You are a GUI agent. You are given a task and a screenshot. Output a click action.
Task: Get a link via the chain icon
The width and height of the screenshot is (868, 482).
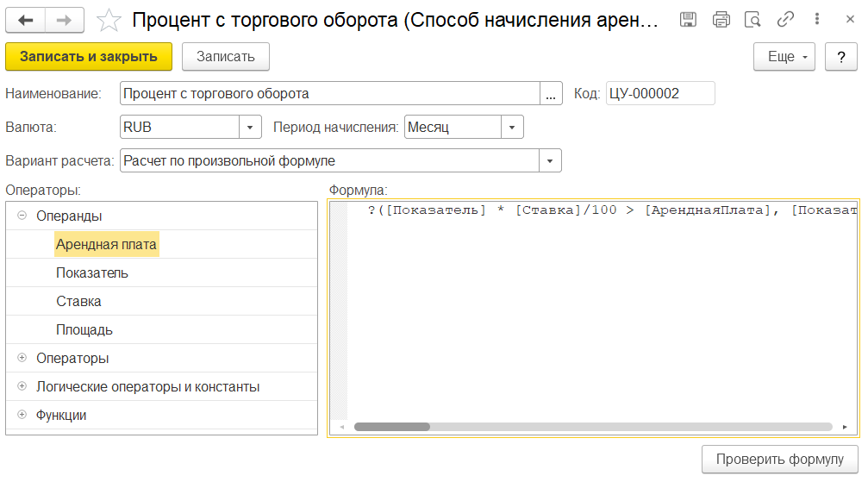(785, 20)
